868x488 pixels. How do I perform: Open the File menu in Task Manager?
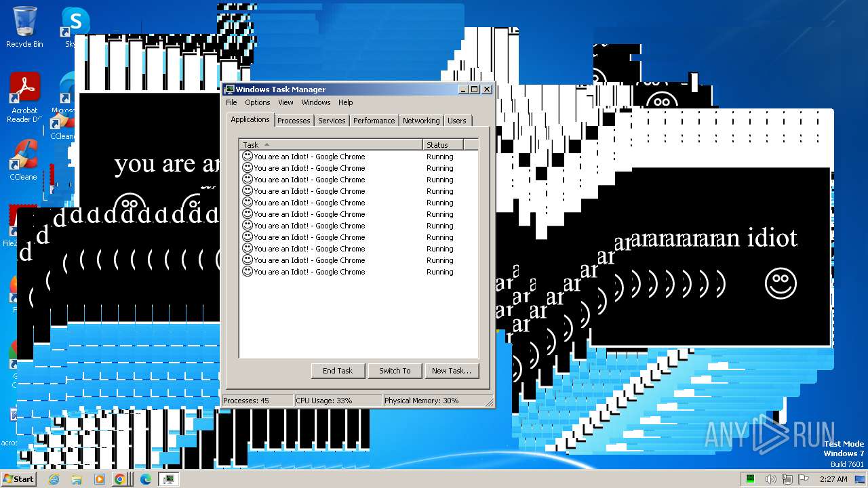tap(231, 102)
